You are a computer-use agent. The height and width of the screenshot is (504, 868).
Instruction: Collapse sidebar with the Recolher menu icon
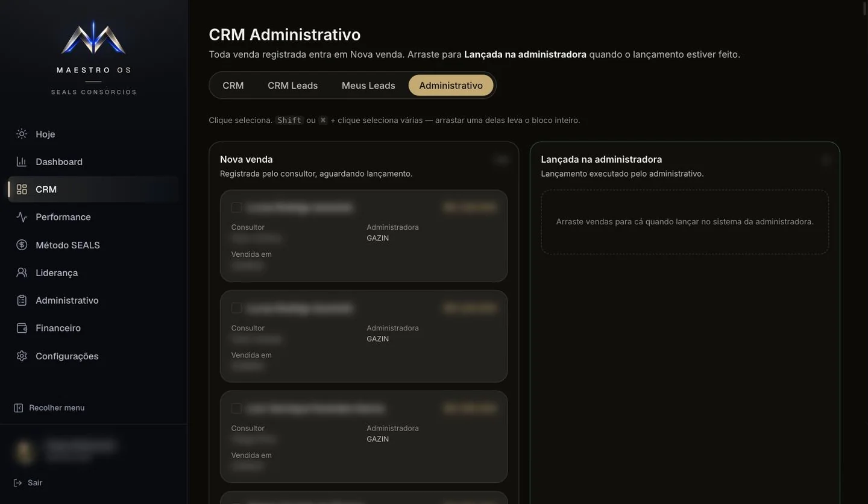click(19, 408)
